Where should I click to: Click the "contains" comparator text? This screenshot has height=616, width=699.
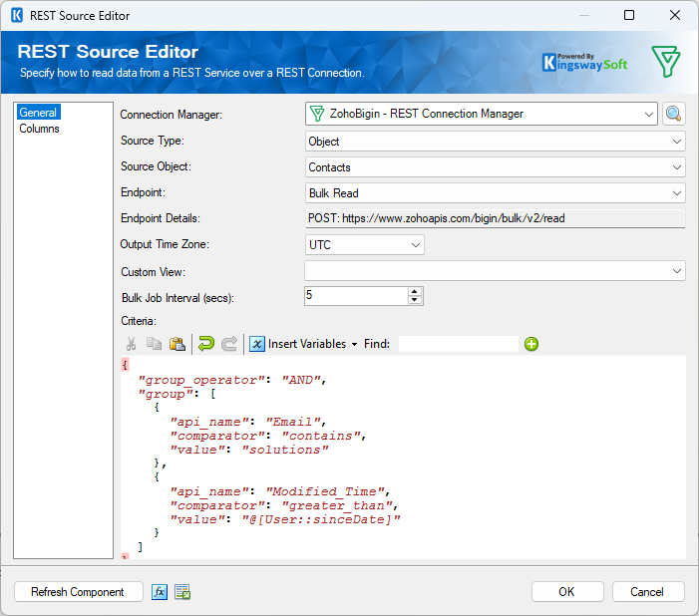click(321, 436)
